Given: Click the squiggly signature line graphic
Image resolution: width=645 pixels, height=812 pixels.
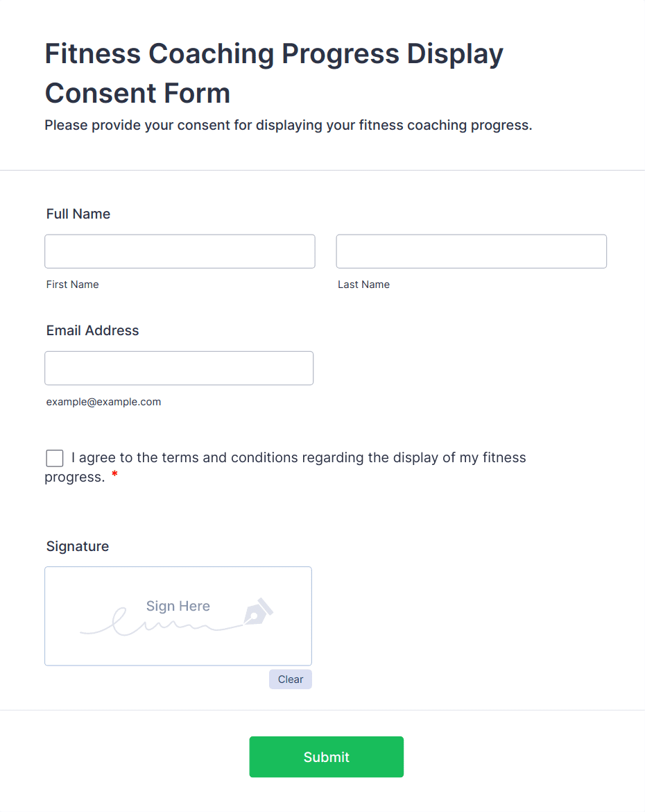Looking at the screenshot, I should tap(160, 625).
